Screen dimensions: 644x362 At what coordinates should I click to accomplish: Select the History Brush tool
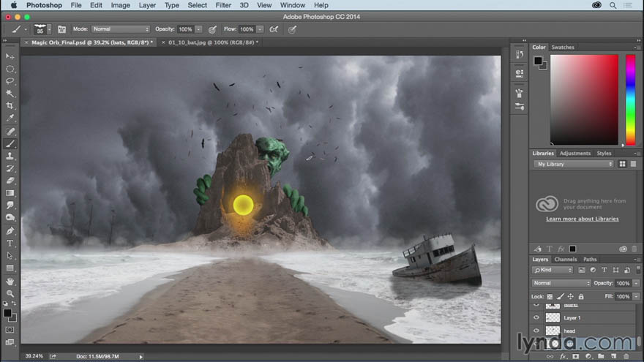(10, 168)
